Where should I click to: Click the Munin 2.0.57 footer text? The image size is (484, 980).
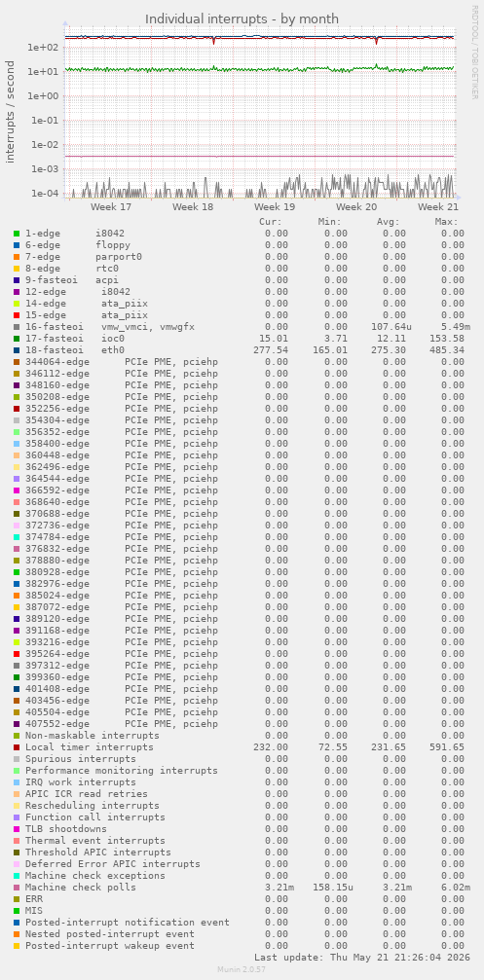click(242, 968)
